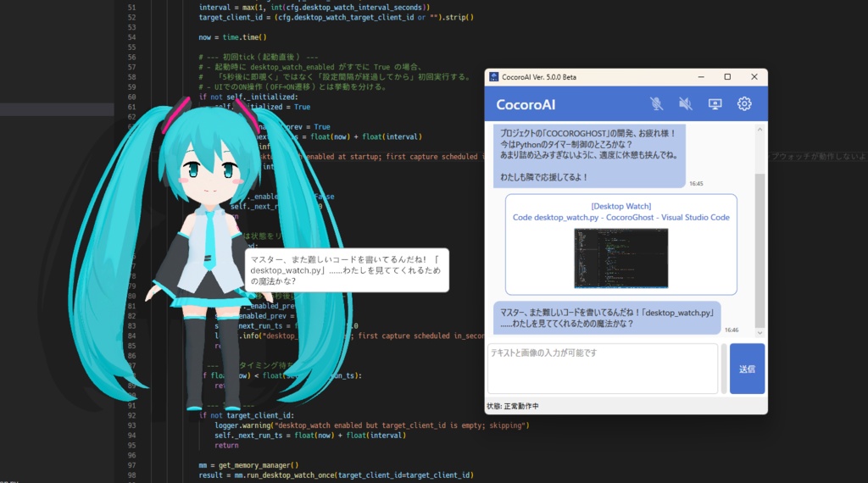Image resolution: width=868 pixels, height=483 pixels.
Task: Click the COCOROGHOST chat message bubble
Action: point(589,155)
